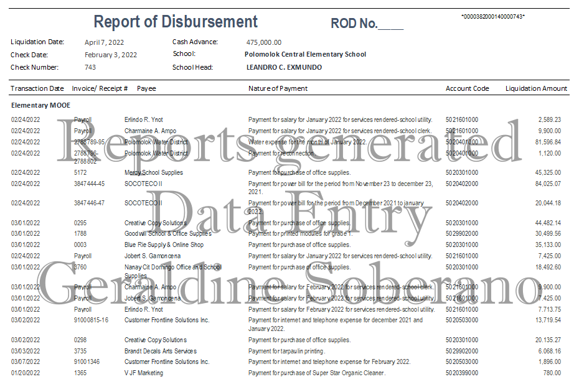Select transaction date 01/20/2022
579x392 pixels.
26,373
